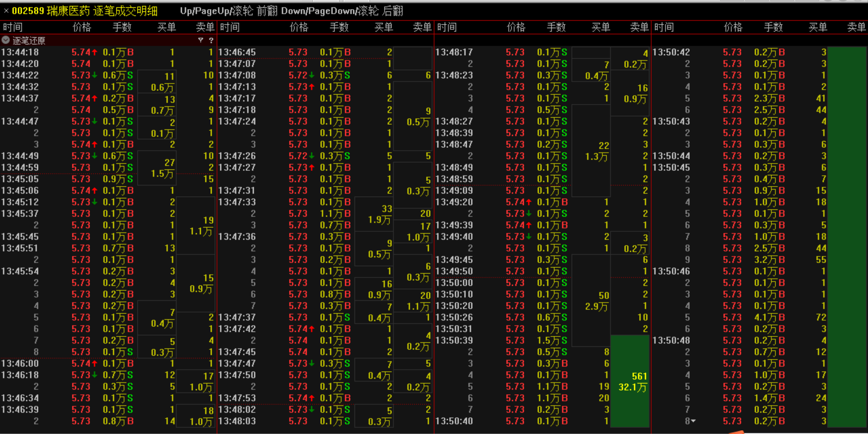This screenshot has height=434, width=868.
Task: Click the Down/PageDown/滚轮 后翻 hint text
Action: (x=342, y=11)
